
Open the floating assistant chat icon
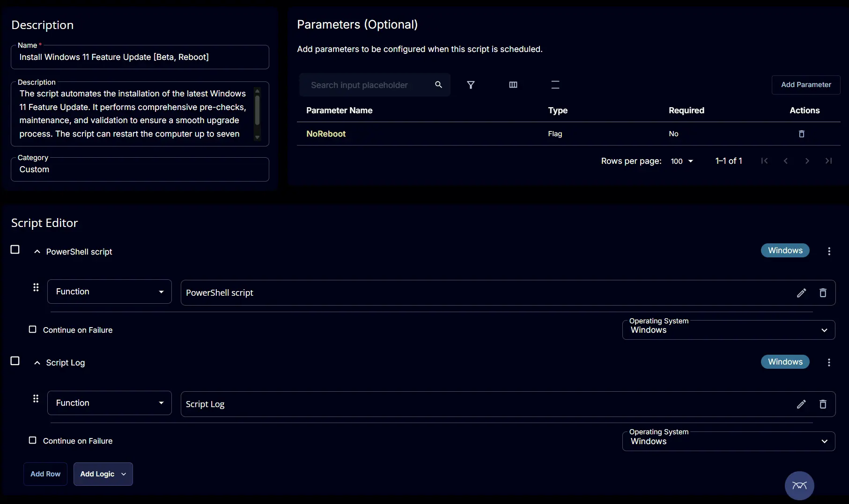pos(799,485)
